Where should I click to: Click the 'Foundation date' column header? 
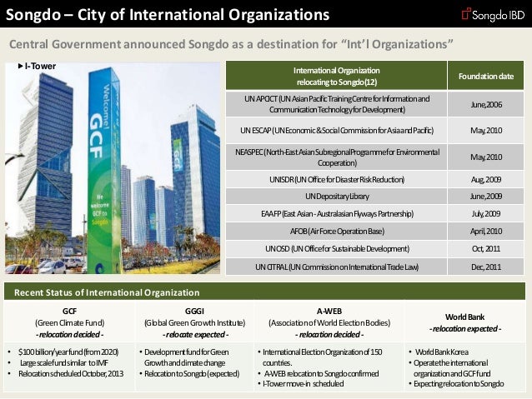[486, 77]
